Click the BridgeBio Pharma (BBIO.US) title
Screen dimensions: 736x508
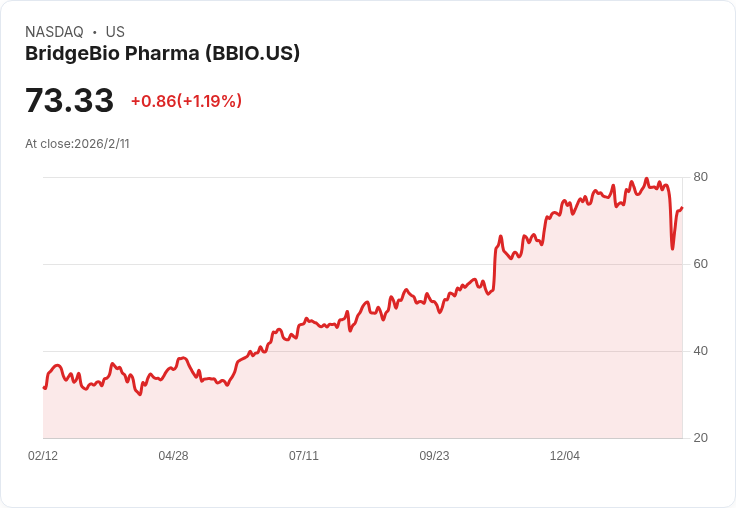[162, 54]
